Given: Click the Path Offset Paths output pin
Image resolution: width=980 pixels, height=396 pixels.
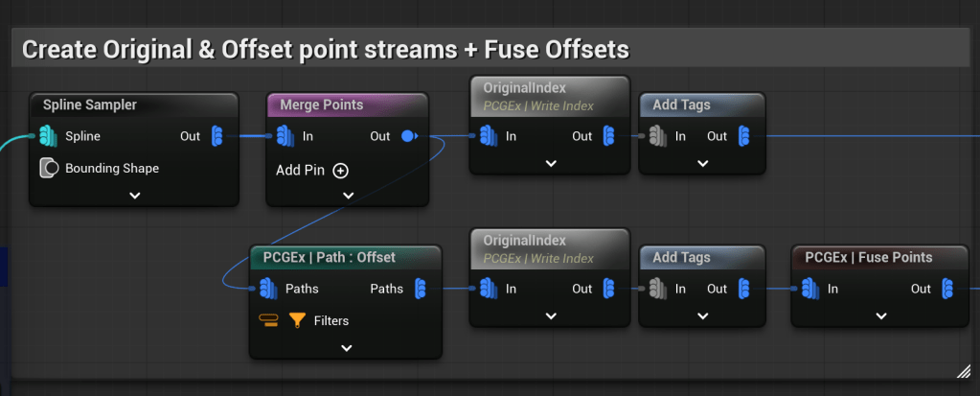Looking at the screenshot, I should [420, 289].
